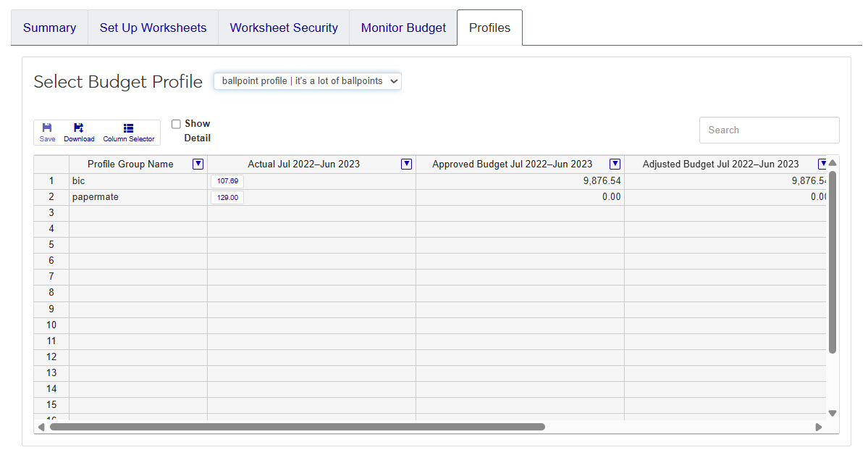
Task: Click the 107.69 actual amount link
Action: (x=227, y=181)
